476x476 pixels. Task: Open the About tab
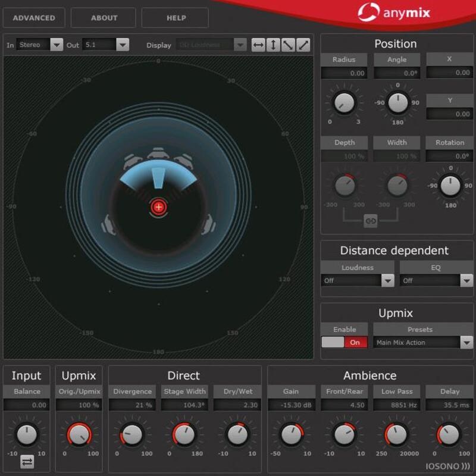pos(104,18)
